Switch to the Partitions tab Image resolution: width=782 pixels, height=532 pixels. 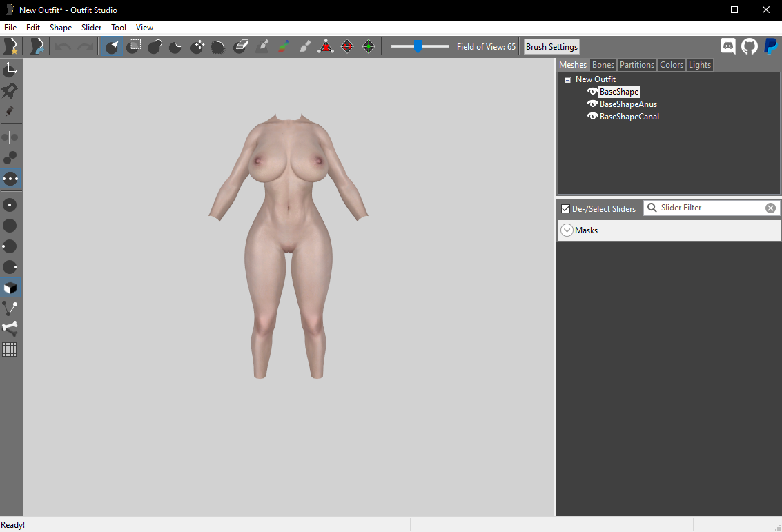click(637, 65)
